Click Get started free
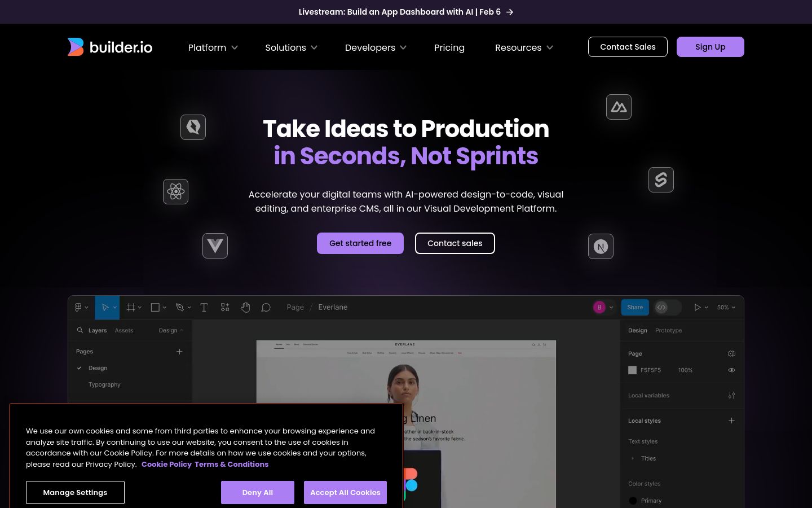Viewport: 812px width, 508px height. click(x=360, y=243)
